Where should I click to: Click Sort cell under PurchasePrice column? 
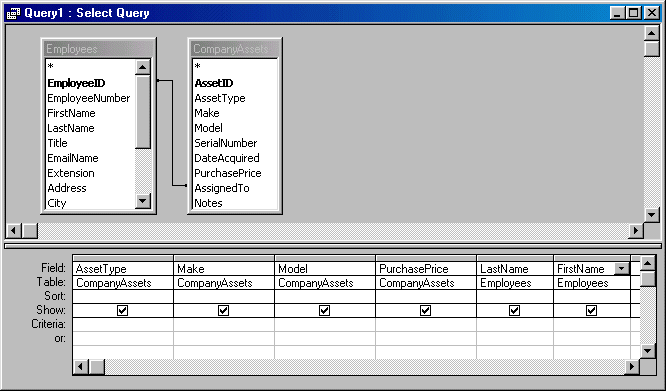point(426,296)
